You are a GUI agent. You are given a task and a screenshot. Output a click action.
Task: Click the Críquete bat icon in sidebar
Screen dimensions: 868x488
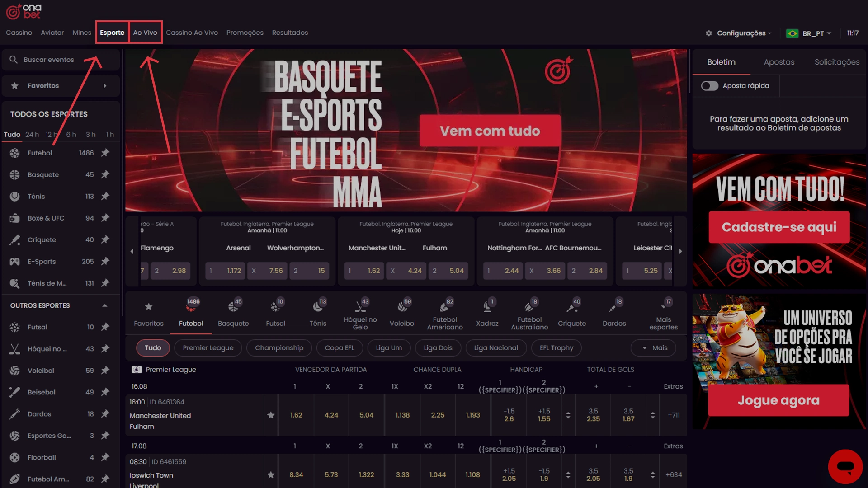[x=15, y=240]
